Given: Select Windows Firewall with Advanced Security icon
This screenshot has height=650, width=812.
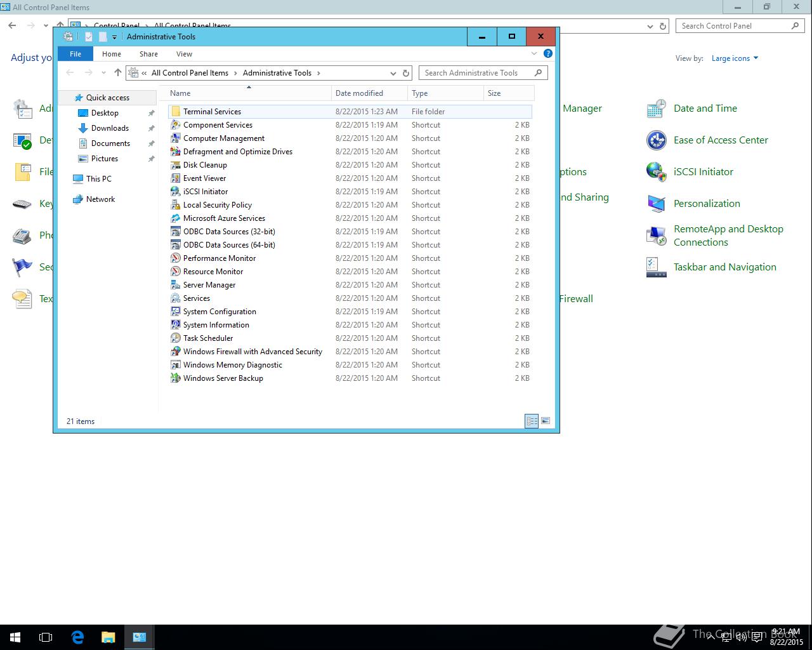Looking at the screenshot, I should click(x=176, y=352).
